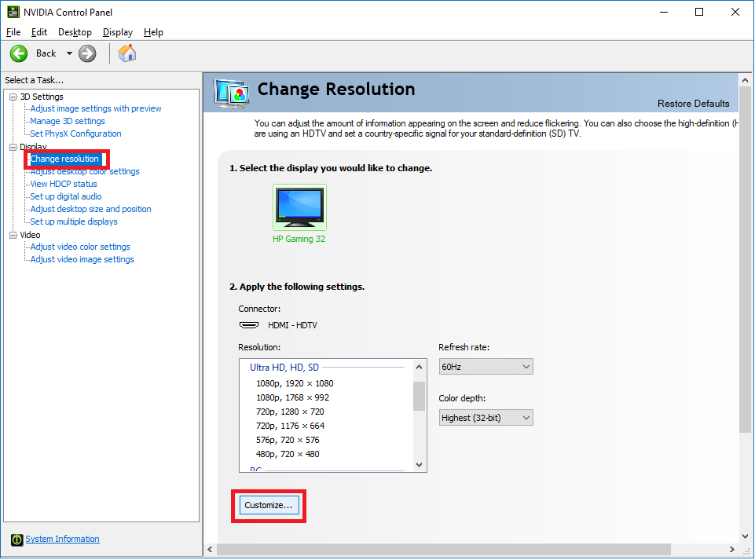Collapse the Video tree node
Viewport: 755px width, 560px height.
[x=13, y=235]
